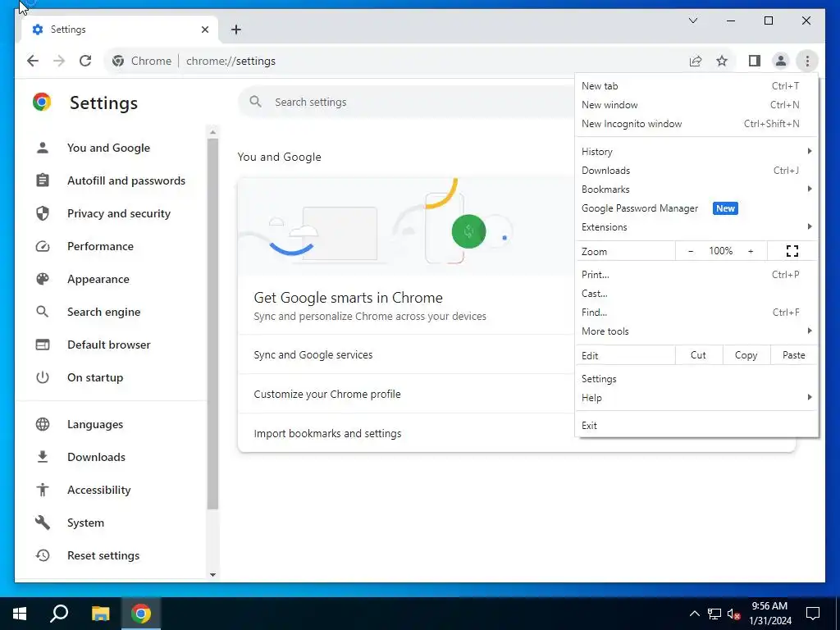Open the profile avatar button
The image size is (840, 630).
click(781, 61)
